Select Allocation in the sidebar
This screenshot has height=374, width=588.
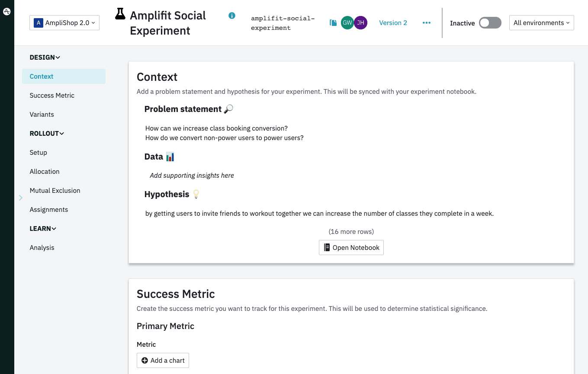(x=45, y=171)
